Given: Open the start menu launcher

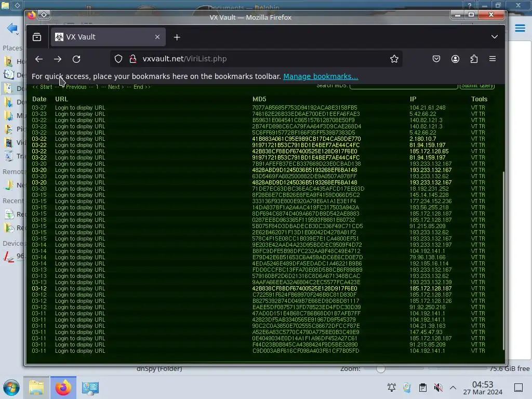Looking at the screenshot, I should 11,388.
